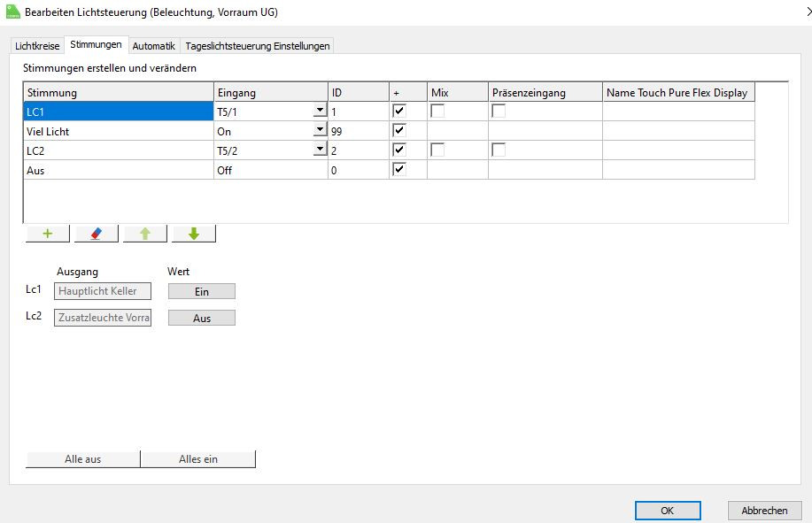
Task: Toggle the + checkbox for LC1 row
Action: tap(399, 112)
